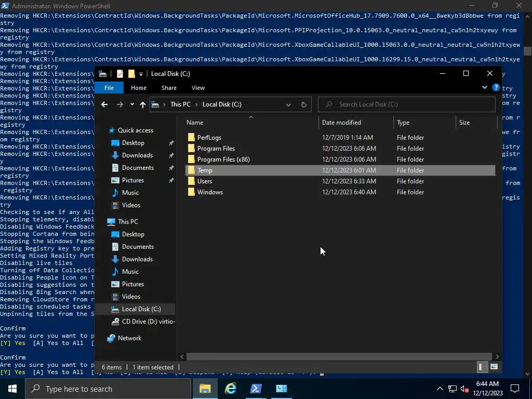Launch Internet Explorer from taskbar
Image resolution: width=532 pixels, height=399 pixels.
click(230, 389)
